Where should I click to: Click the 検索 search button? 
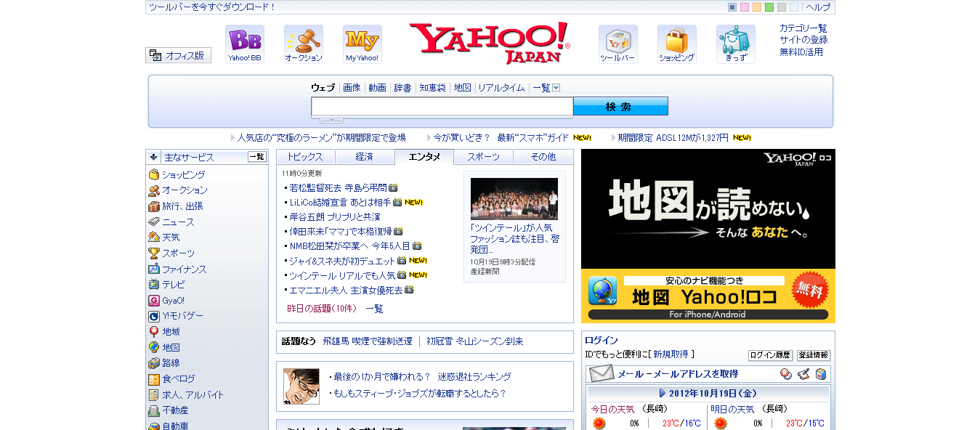click(x=620, y=107)
